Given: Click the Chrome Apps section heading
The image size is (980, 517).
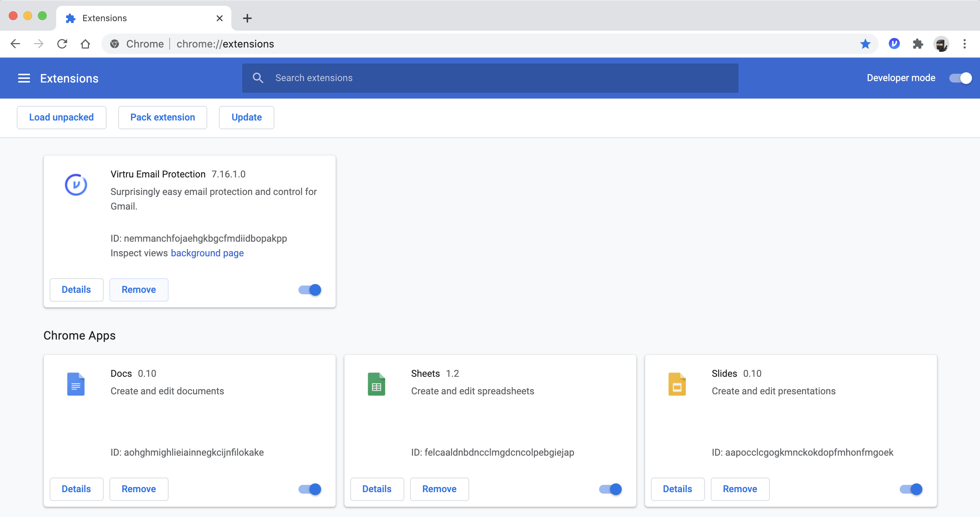Looking at the screenshot, I should [80, 336].
